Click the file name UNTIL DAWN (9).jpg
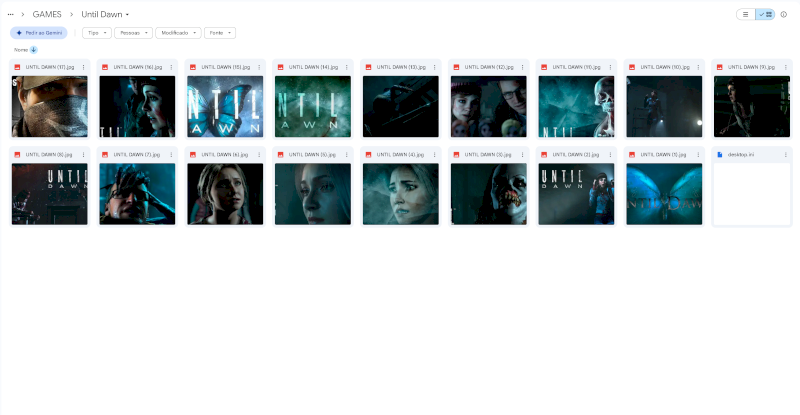 (x=751, y=67)
